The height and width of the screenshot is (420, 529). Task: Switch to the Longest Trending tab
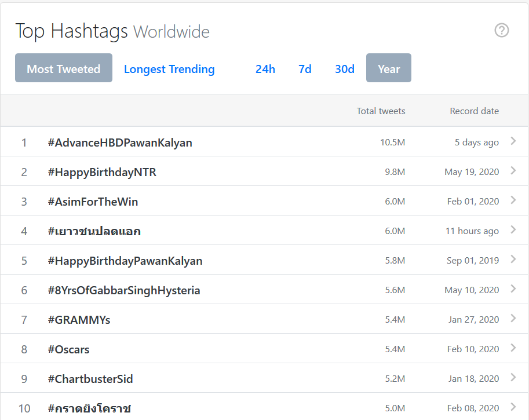[169, 69]
